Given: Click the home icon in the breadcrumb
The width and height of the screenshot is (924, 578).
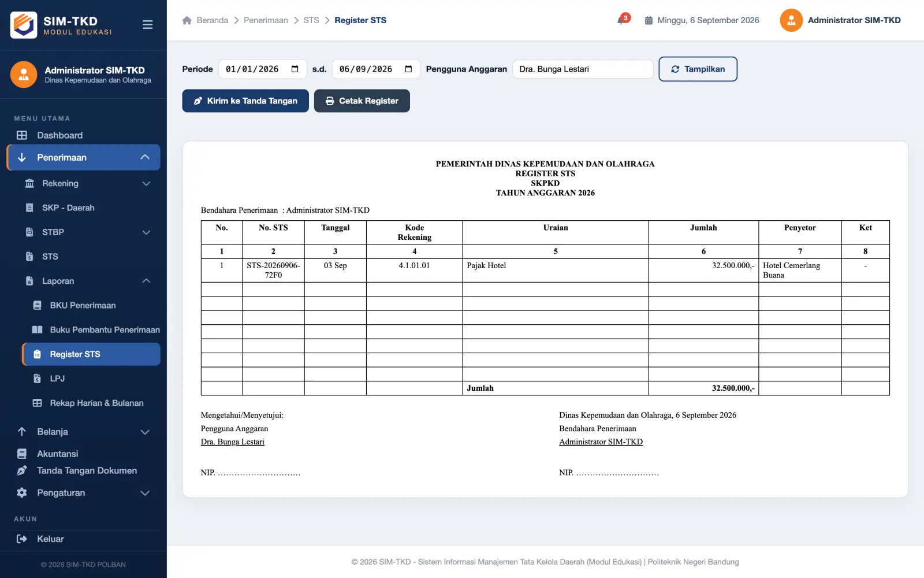Looking at the screenshot, I should 187,20.
